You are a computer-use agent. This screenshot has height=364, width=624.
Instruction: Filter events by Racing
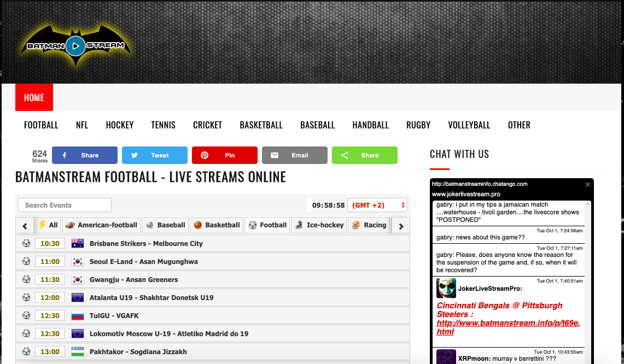point(369,225)
